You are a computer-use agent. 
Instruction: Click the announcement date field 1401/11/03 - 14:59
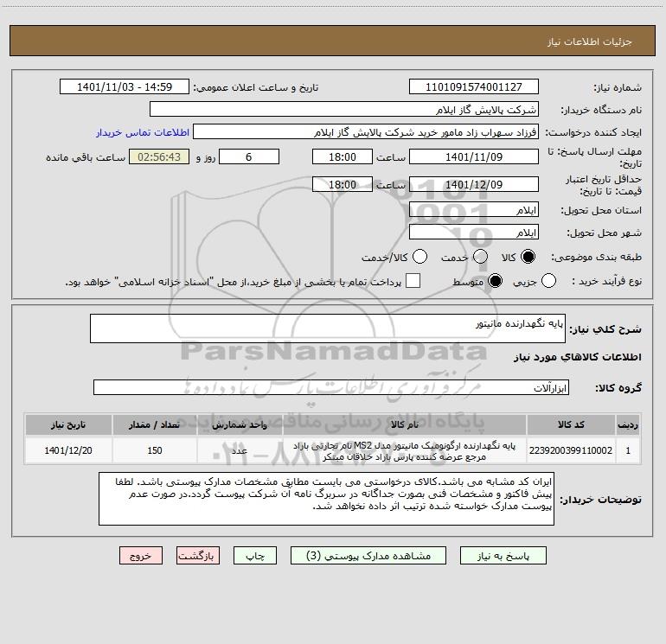[125, 86]
